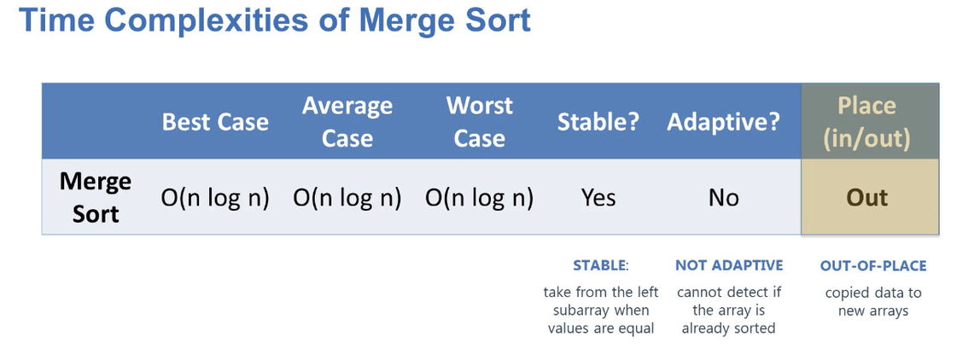Select text 'cannot detect if the array'
The height and width of the screenshot is (354, 980).
coord(729,300)
